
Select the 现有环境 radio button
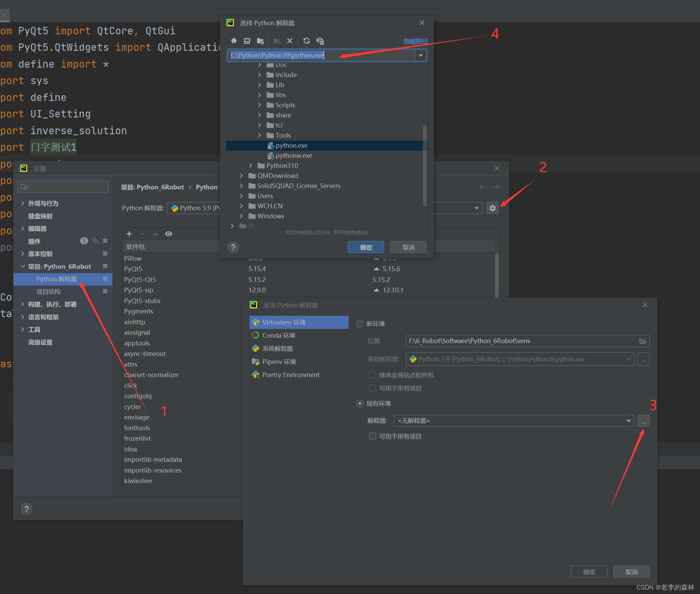tap(360, 403)
